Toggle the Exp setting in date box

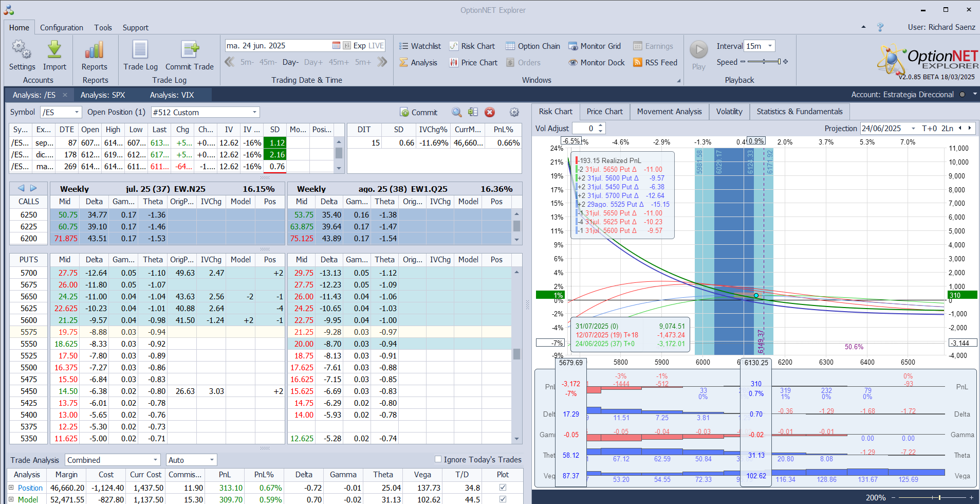coord(359,46)
